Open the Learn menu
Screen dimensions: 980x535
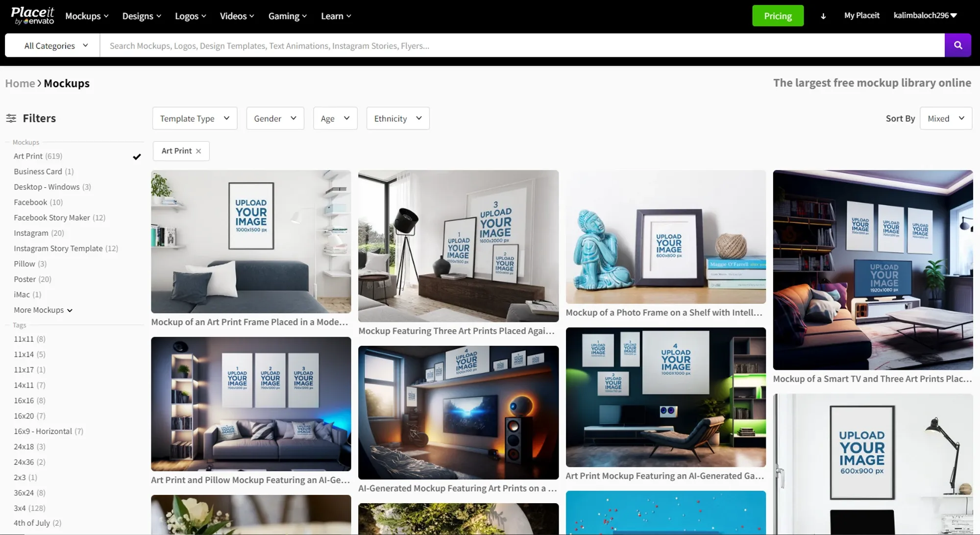click(336, 16)
